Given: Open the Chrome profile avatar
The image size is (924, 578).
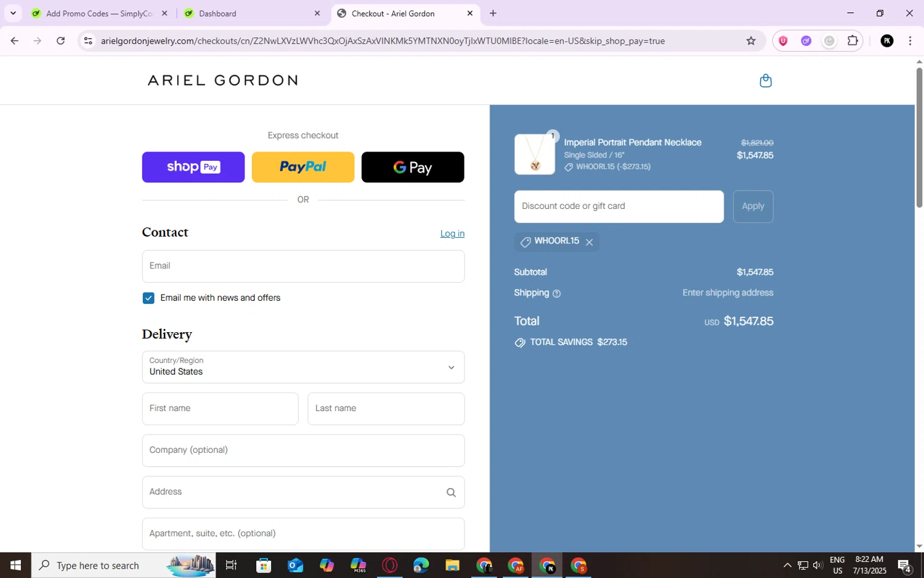Looking at the screenshot, I should click(x=886, y=41).
